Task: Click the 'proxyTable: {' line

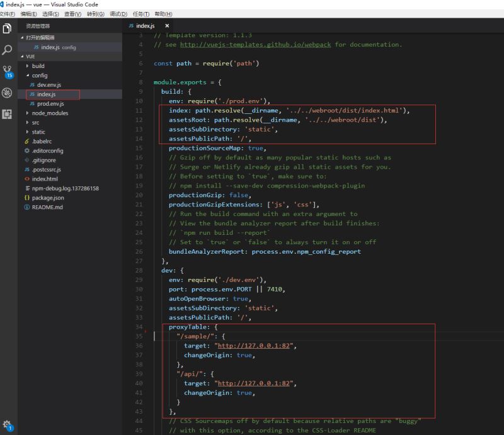Action: pyautogui.click(x=193, y=327)
